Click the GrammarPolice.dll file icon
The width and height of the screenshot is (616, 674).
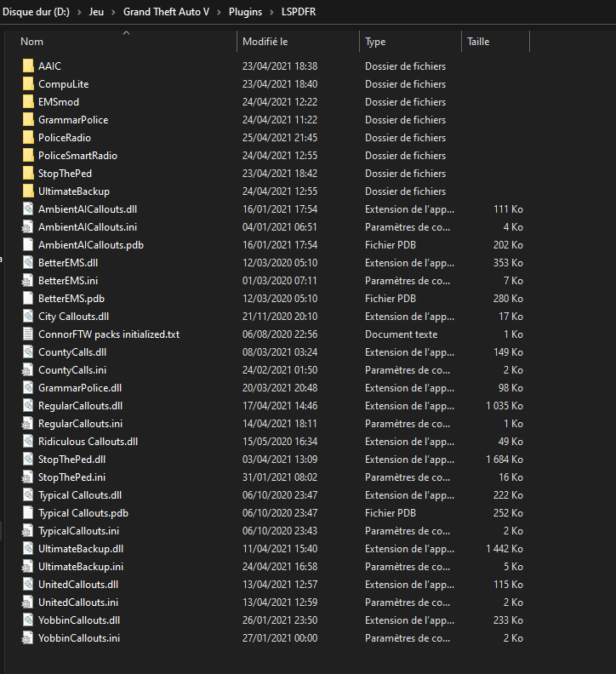click(x=28, y=388)
